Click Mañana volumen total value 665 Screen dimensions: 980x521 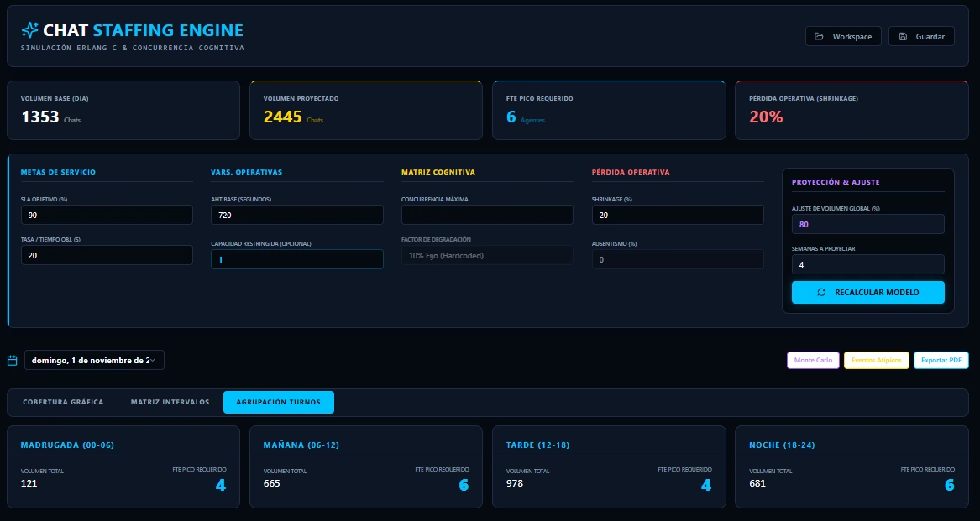272,483
